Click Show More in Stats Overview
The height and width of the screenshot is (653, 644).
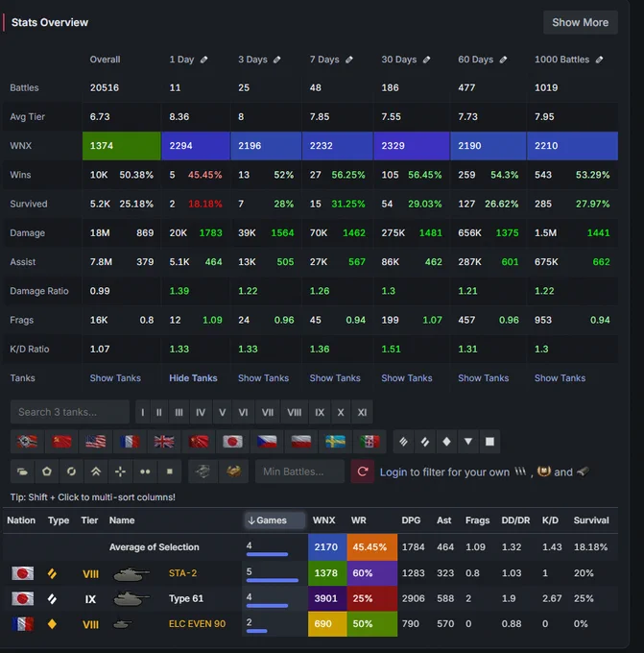coord(581,22)
